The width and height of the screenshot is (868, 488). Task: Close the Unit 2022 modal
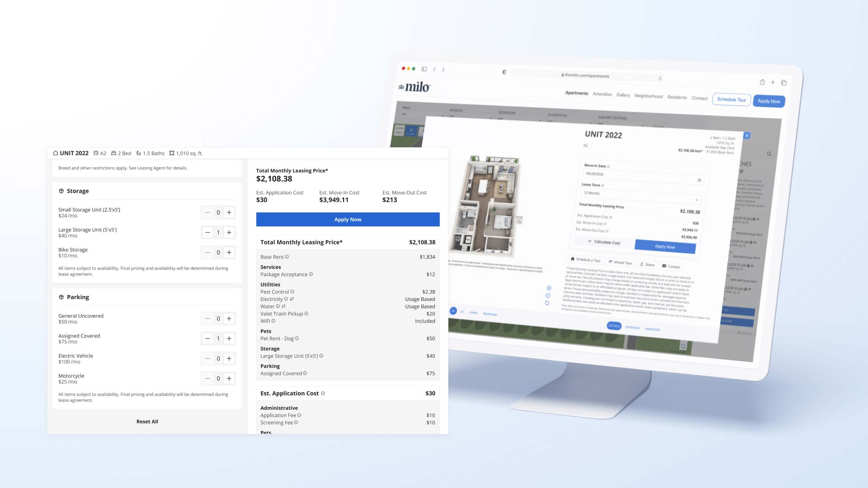747,136
